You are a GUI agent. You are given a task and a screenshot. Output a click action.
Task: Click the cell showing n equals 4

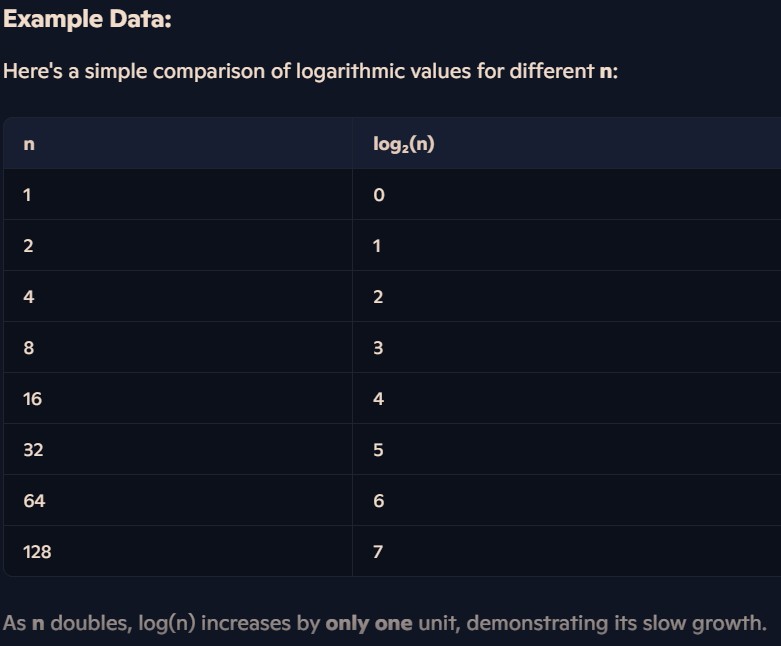tap(28, 297)
